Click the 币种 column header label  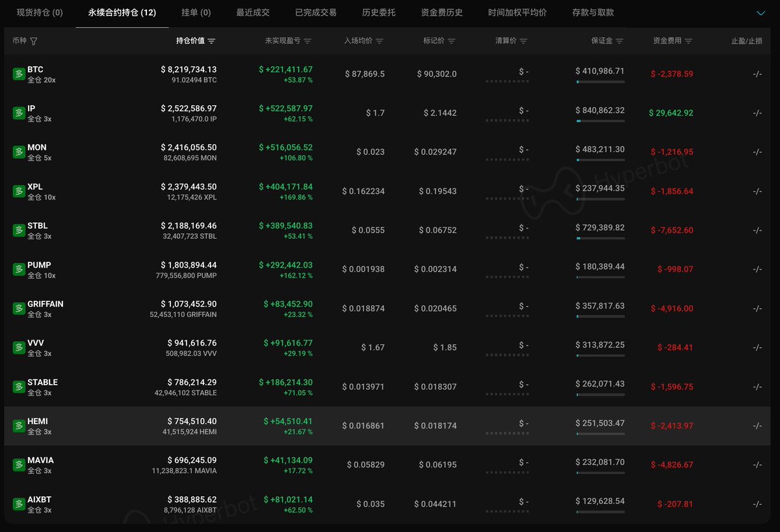[x=19, y=41]
